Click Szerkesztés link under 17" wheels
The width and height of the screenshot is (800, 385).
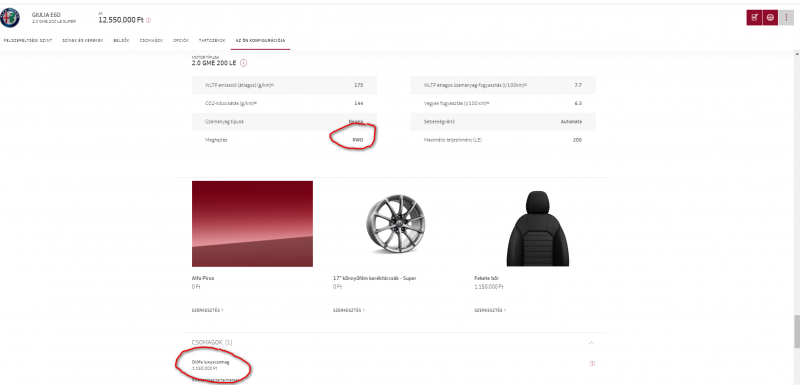349,310
